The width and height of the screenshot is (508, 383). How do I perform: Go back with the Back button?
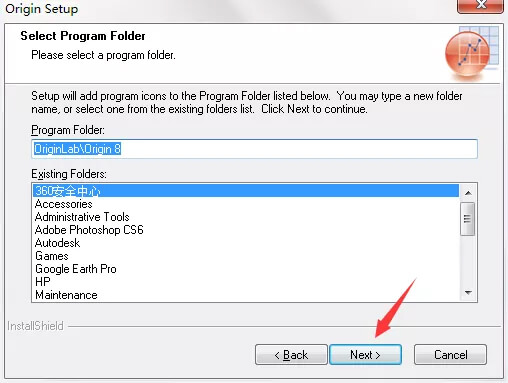(291, 355)
